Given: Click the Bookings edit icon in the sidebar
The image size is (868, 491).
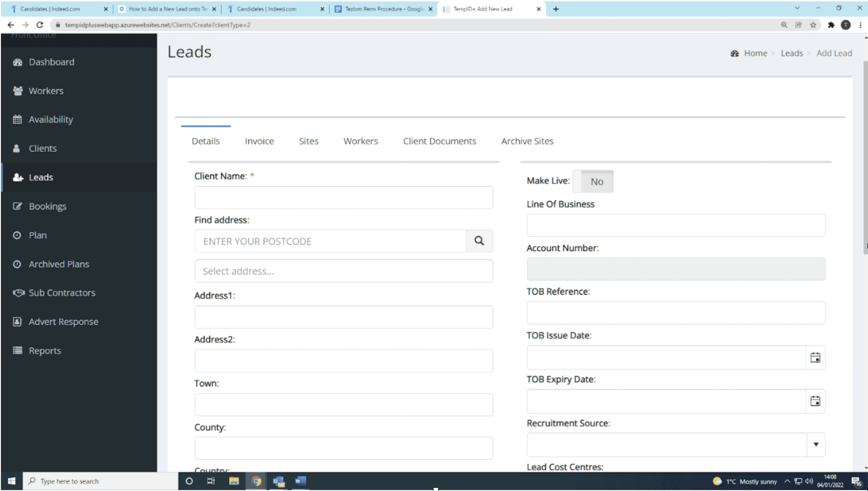Looking at the screenshot, I should point(18,206).
